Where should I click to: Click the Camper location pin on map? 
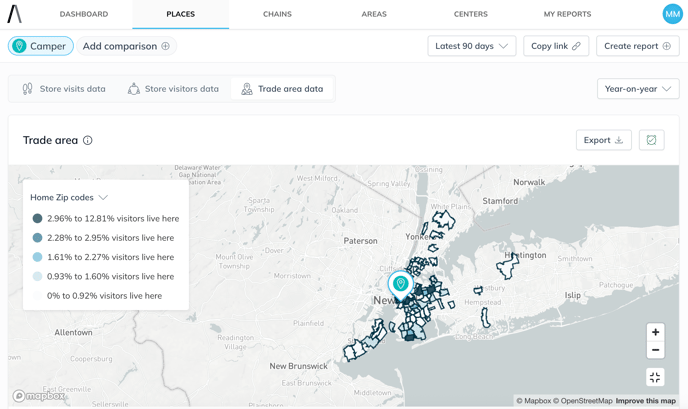point(400,284)
